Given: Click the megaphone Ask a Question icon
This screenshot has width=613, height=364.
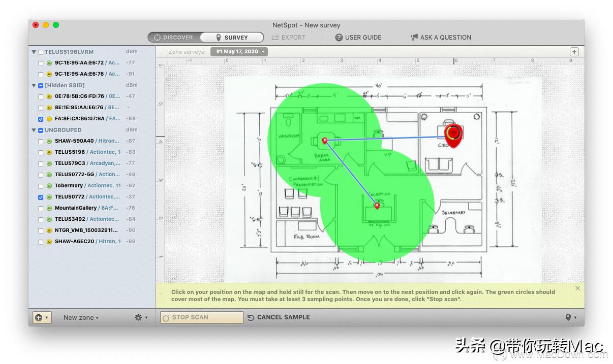Looking at the screenshot, I should (x=414, y=37).
